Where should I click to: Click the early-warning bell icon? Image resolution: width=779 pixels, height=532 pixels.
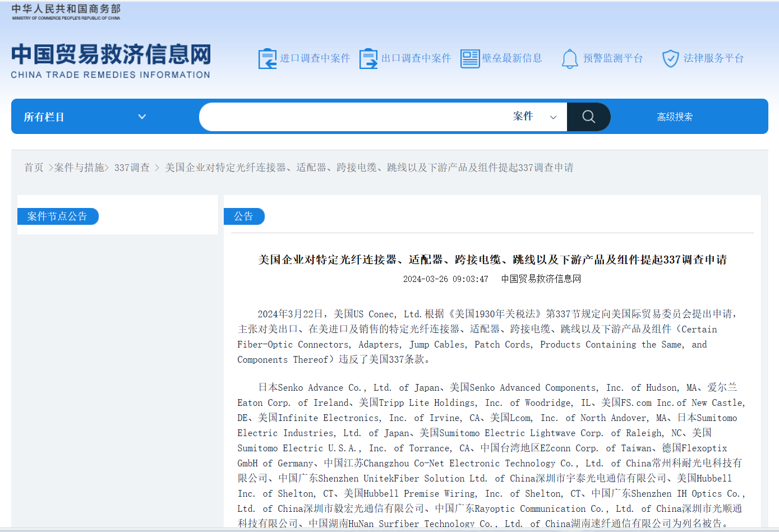[570, 58]
